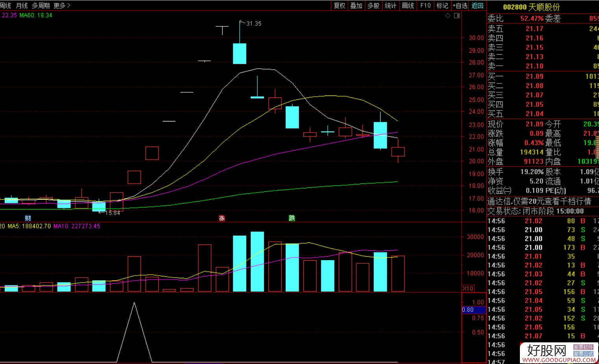599x364 pixels.
Task: Select the 卖三 21.15 ask row
Action: pos(543,48)
